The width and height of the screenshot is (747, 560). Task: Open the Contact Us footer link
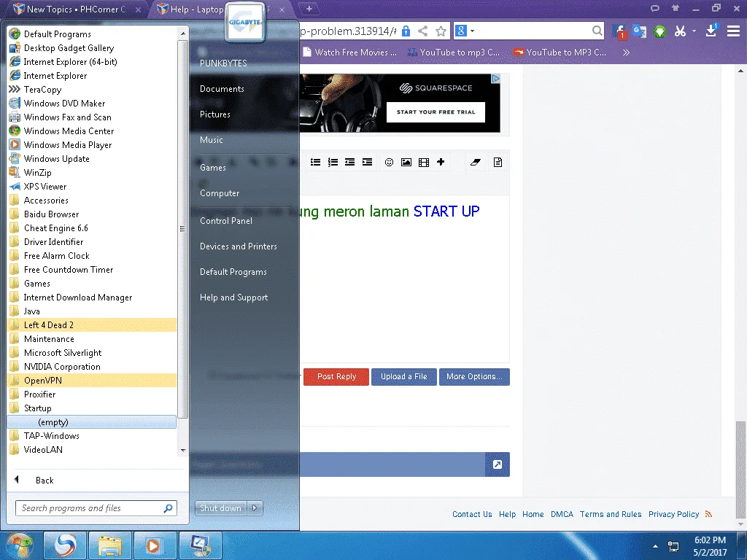(x=472, y=514)
